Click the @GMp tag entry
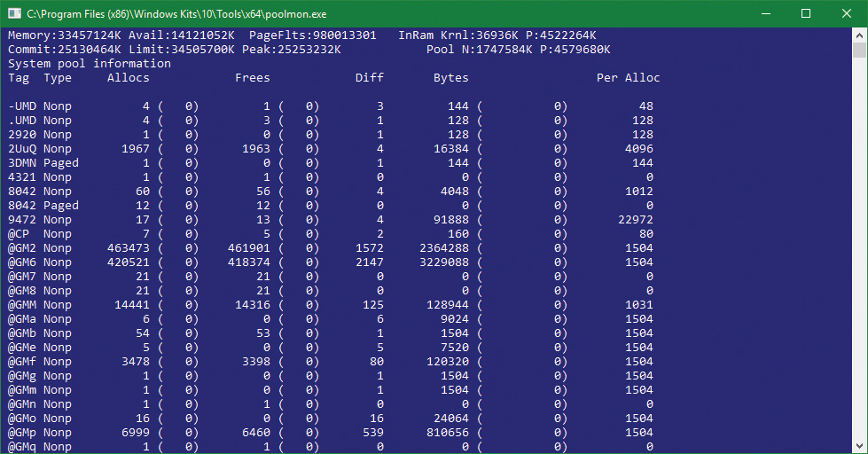 point(22,433)
